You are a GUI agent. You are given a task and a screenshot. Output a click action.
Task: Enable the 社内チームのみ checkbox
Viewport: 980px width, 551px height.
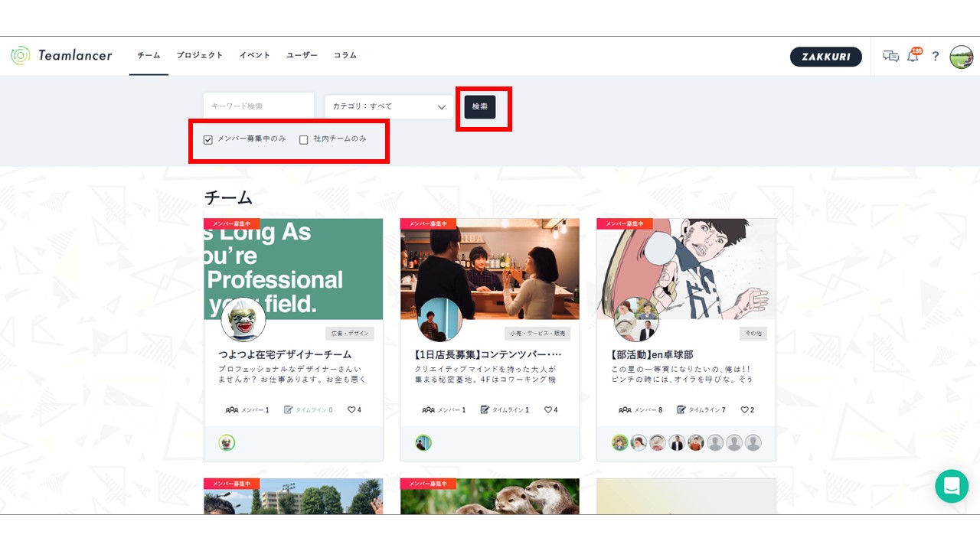304,140
